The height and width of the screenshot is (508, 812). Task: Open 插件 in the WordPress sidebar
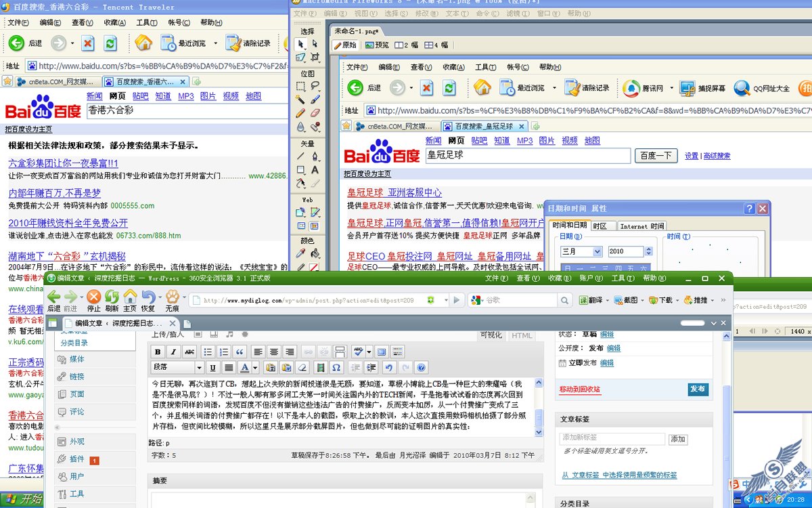click(77, 459)
